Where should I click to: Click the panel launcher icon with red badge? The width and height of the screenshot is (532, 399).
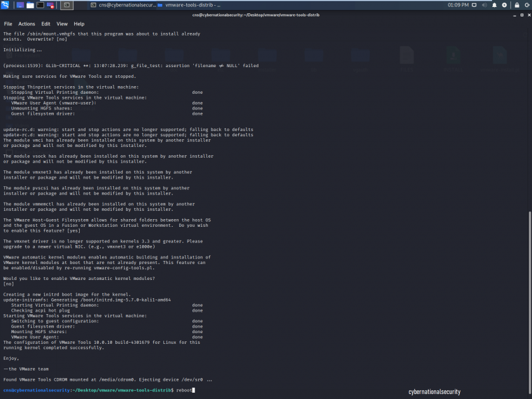tap(50, 5)
